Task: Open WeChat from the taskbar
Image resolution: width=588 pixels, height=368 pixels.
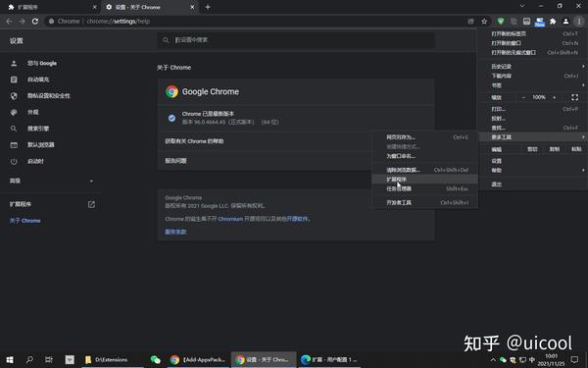Action: [155, 360]
